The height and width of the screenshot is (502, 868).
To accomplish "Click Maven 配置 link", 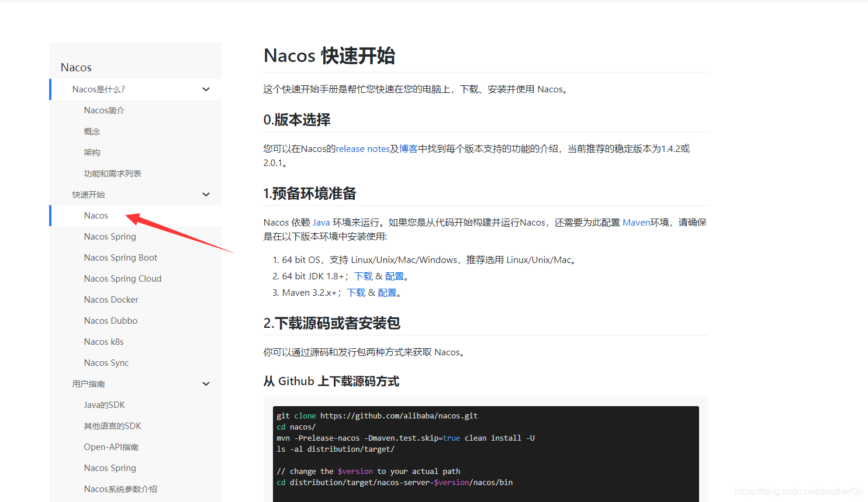I will click(388, 293).
